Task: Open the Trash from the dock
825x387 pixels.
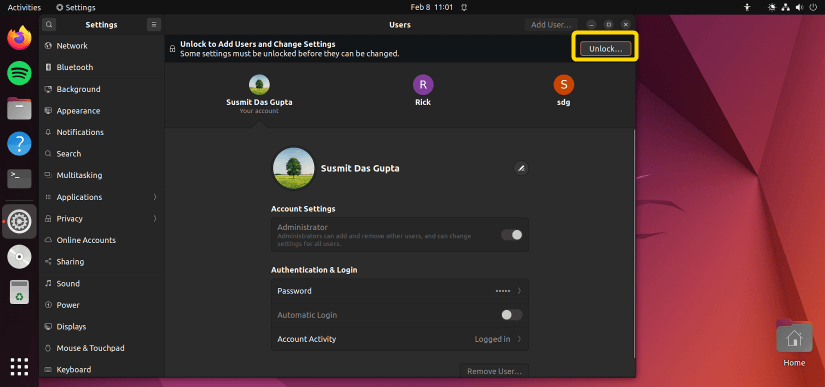Action: pos(19,292)
